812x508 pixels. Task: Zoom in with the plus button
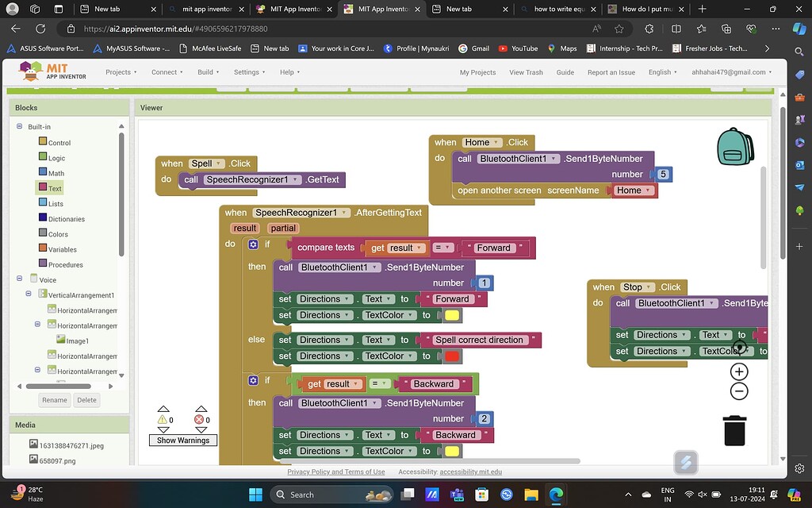739,371
